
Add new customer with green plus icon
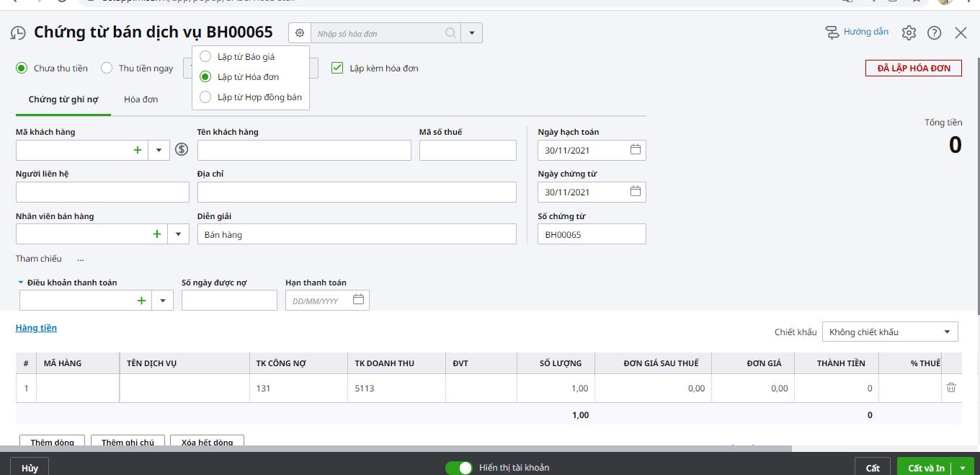pos(138,150)
